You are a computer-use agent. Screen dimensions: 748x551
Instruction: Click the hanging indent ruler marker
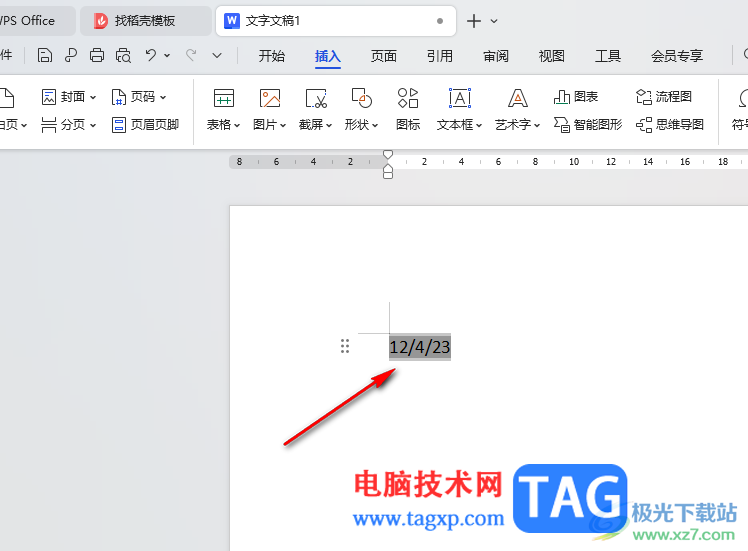point(388,168)
